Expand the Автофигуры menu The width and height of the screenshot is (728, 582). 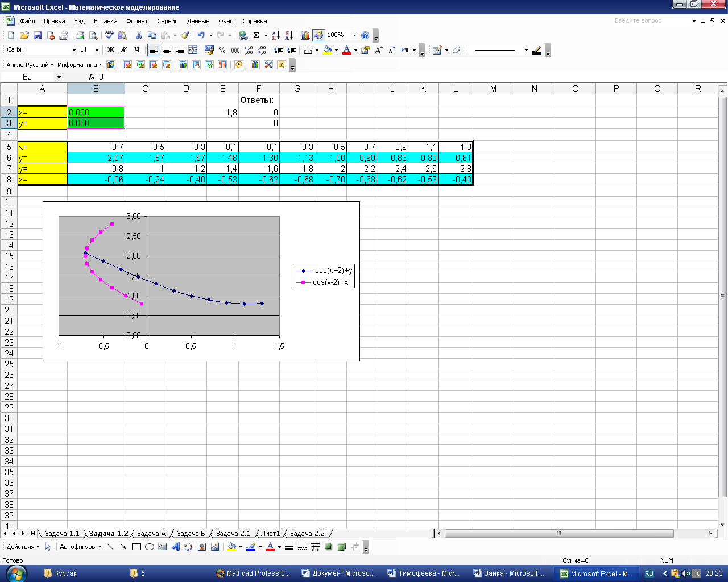pyautogui.click(x=80, y=547)
